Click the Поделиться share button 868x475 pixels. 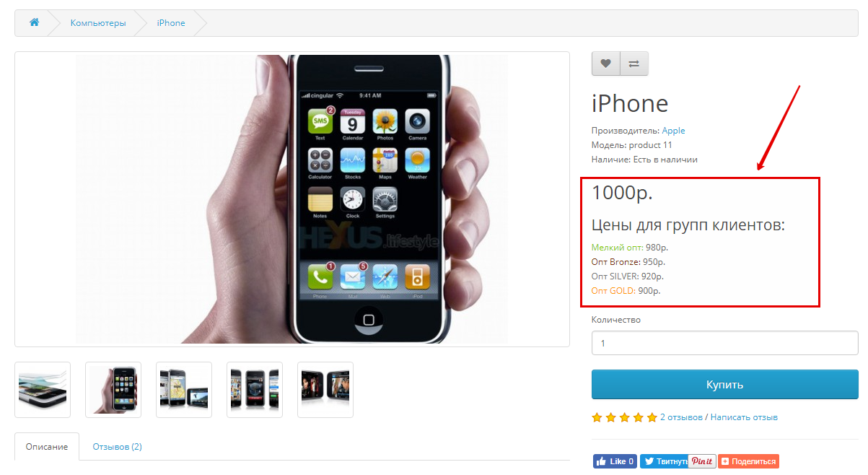pyautogui.click(x=748, y=461)
